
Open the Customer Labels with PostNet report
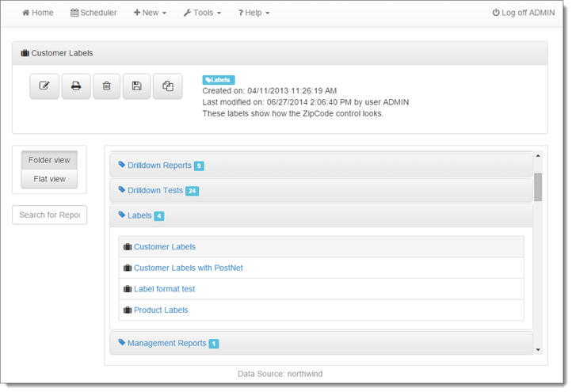tap(188, 268)
